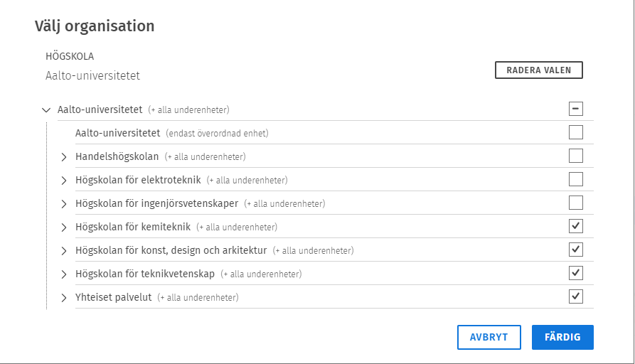This screenshot has width=635, height=364.
Task: Check the Handelshögskolan checkbox
Action: [576, 156]
